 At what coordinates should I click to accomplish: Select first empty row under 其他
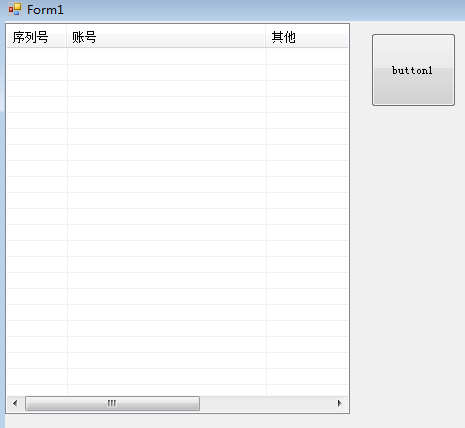click(x=307, y=57)
